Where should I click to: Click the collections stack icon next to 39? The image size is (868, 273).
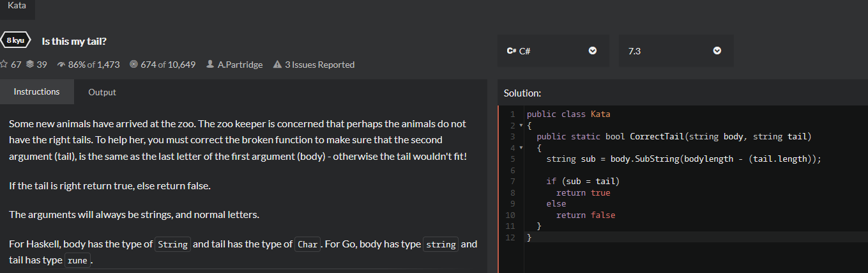click(x=30, y=65)
